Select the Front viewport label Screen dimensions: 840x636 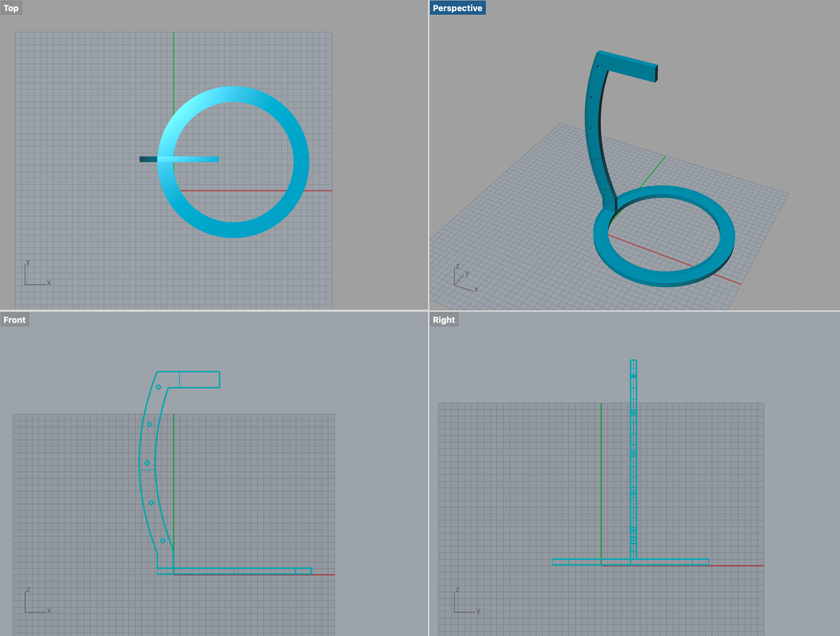(14, 320)
